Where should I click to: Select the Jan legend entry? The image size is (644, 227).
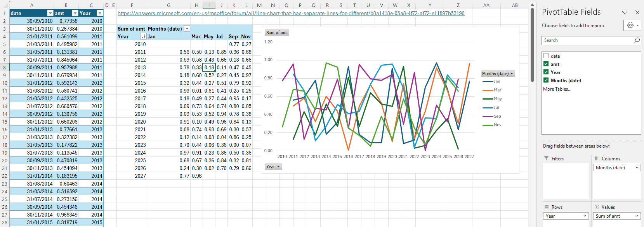(x=491, y=81)
